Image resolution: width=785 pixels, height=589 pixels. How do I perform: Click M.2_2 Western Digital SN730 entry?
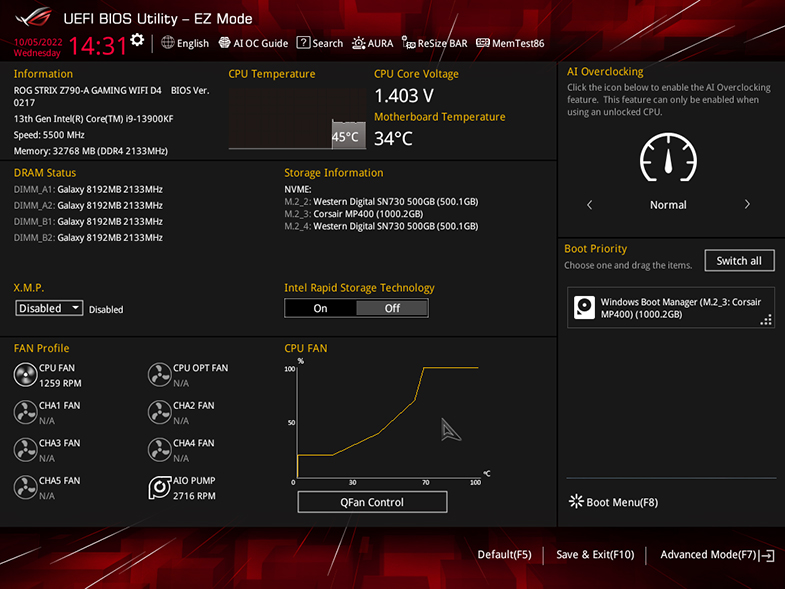(x=381, y=201)
